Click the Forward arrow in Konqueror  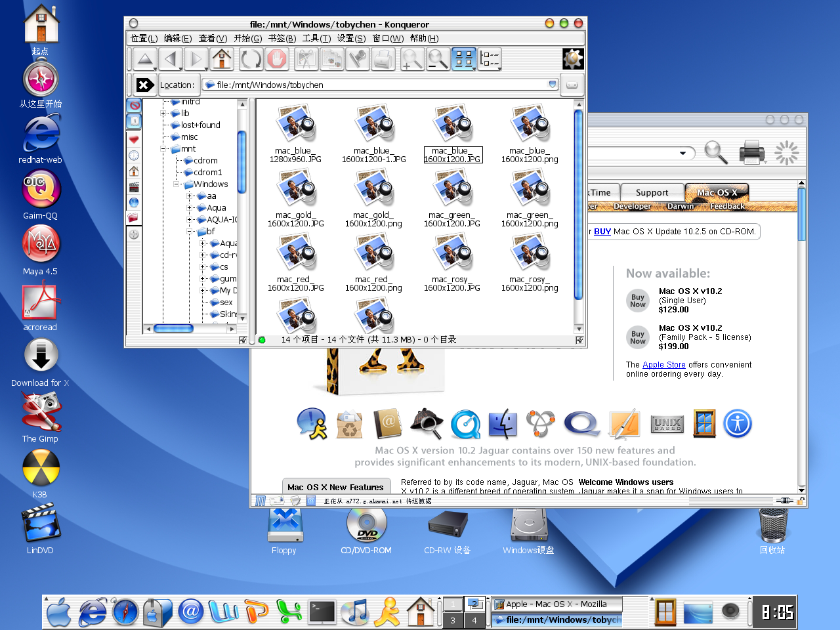tap(196, 60)
